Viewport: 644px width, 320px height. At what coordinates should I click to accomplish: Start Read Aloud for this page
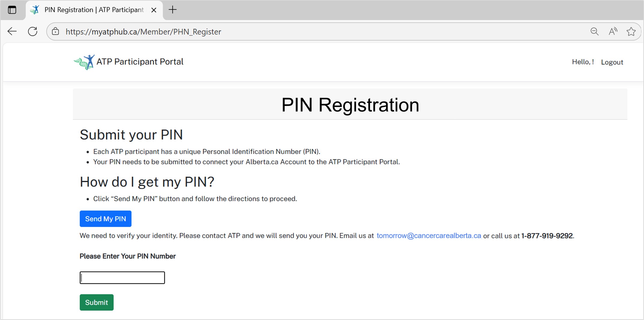pos(613,32)
